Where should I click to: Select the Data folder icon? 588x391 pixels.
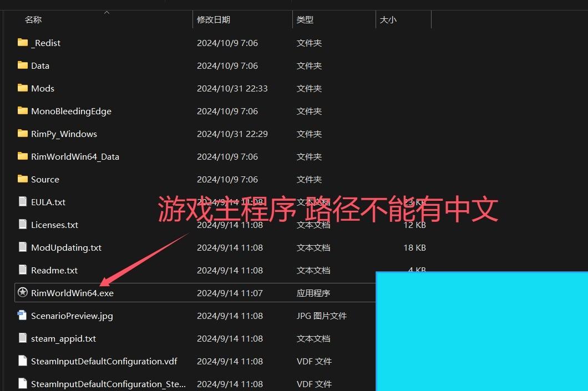coord(23,65)
